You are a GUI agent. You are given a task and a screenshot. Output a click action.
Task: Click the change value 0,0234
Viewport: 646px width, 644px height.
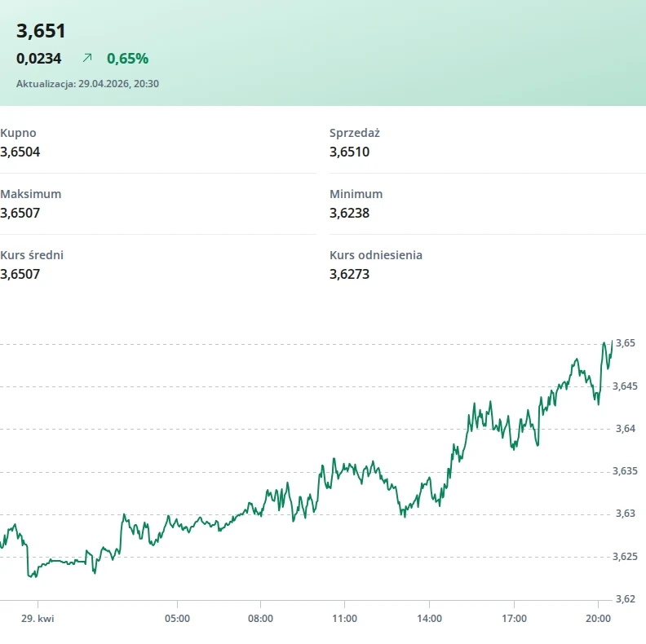coord(38,59)
